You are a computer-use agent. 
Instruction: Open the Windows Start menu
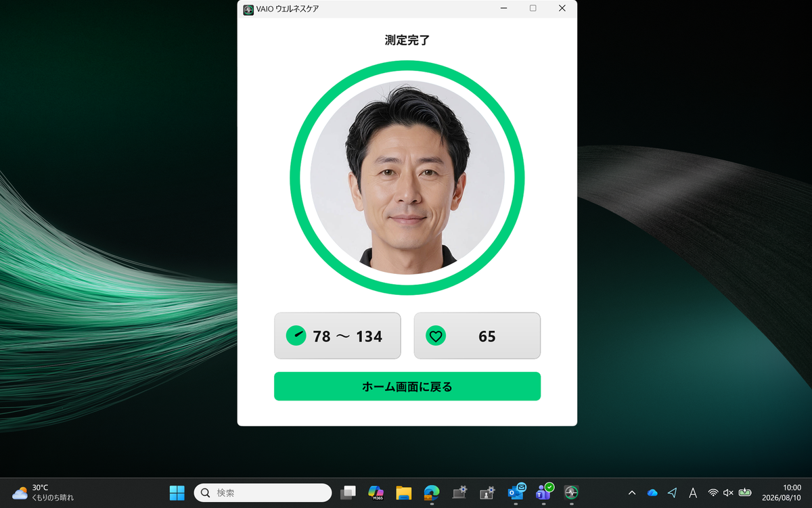(x=177, y=492)
